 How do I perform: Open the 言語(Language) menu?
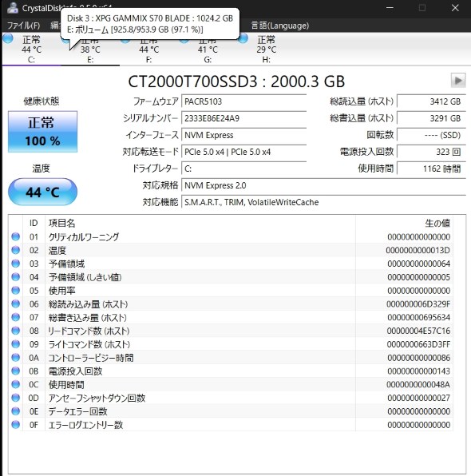[280, 26]
